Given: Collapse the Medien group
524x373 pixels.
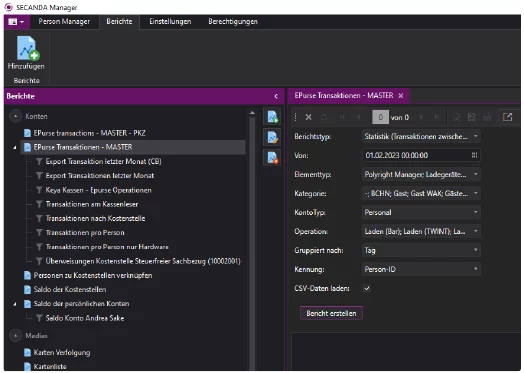Looking at the screenshot, I should tap(15, 335).
